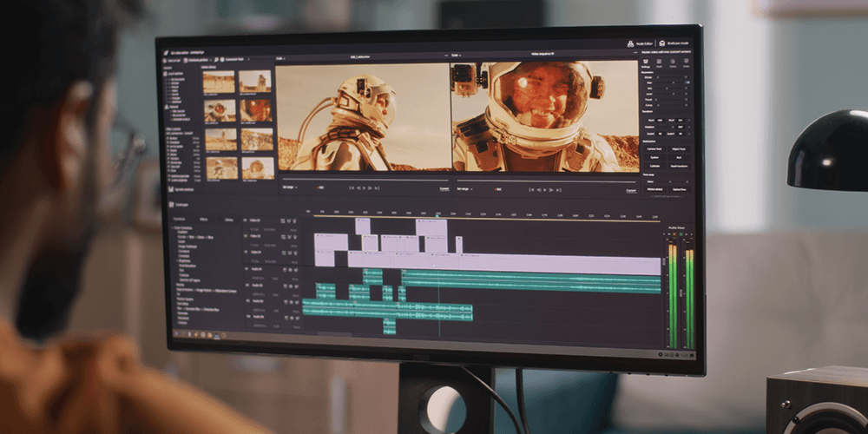
Task: Click the magnifier search icon in toolbar
Action: pos(216,60)
